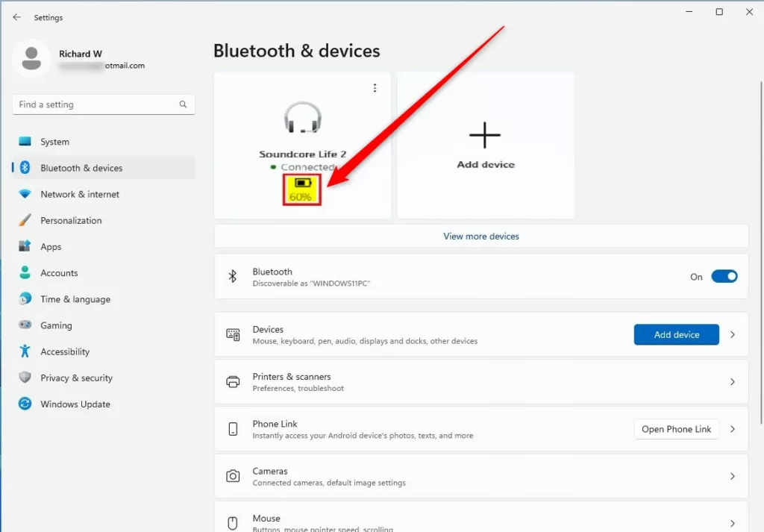Open Accessibility settings
764x532 pixels.
pyautogui.click(x=103, y=351)
